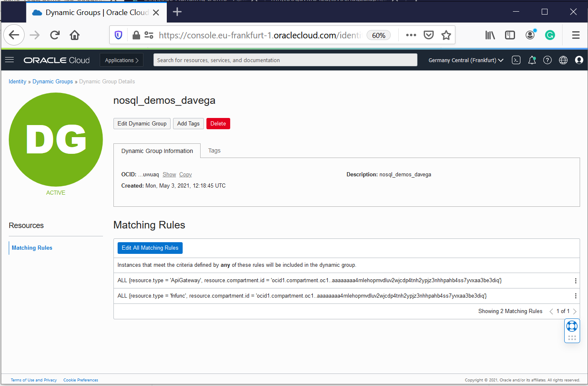
Task: Expand the Applications menu
Action: pos(122,60)
